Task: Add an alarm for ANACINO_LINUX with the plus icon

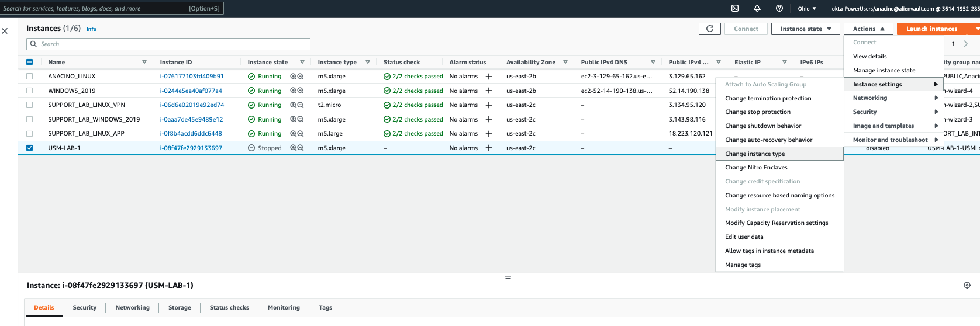Action: click(x=489, y=77)
